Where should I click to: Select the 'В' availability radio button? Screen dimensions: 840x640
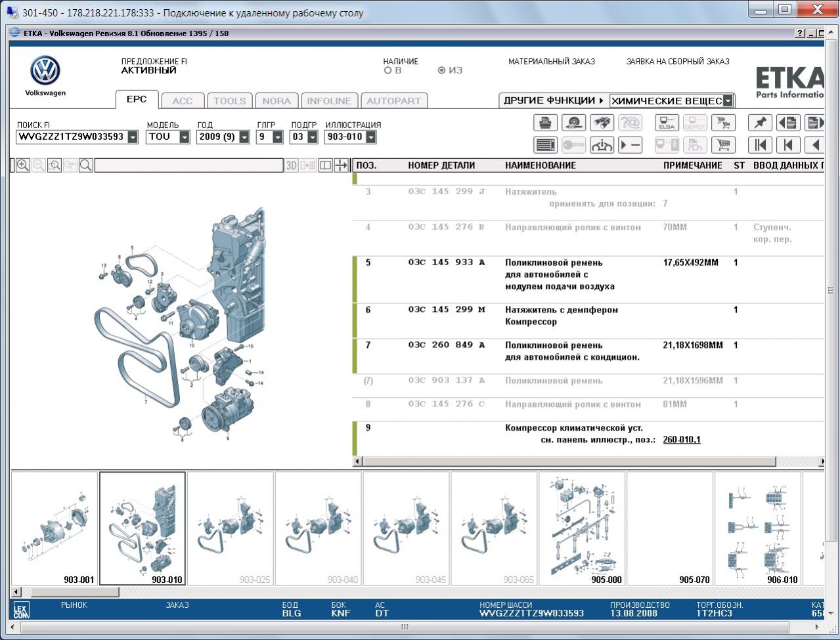[x=388, y=70]
